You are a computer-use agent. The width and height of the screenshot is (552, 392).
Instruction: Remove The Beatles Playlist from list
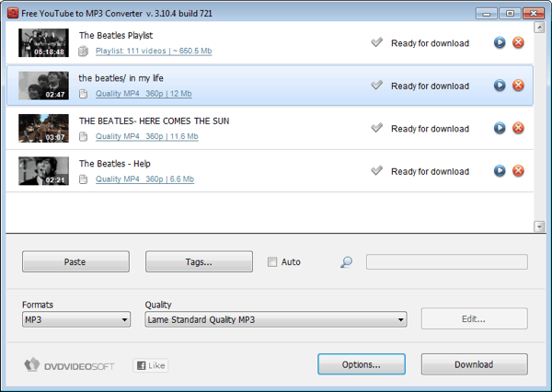click(x=518, y=43)
